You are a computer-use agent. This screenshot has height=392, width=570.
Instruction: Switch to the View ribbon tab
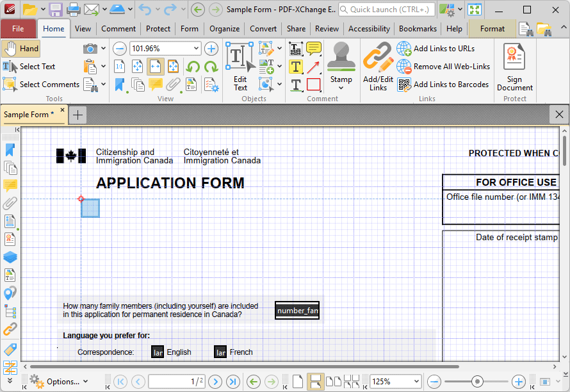coord(83,29)
